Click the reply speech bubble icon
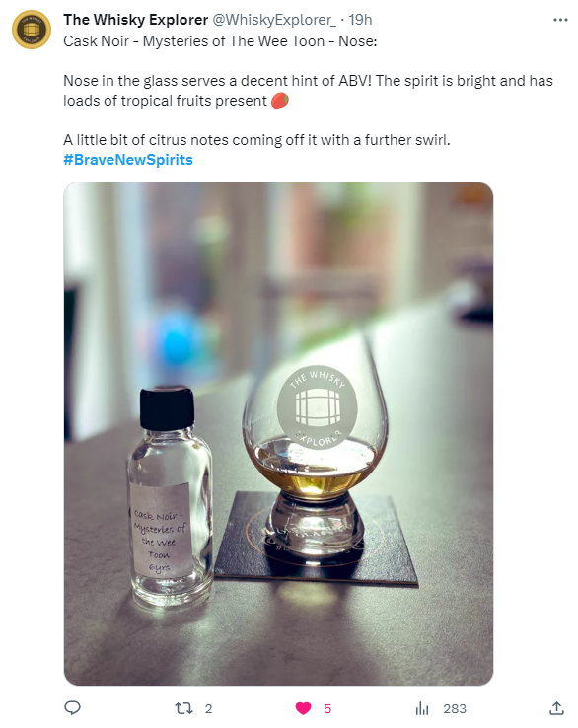Screen dimensions: 578x728 coord(72,708)
